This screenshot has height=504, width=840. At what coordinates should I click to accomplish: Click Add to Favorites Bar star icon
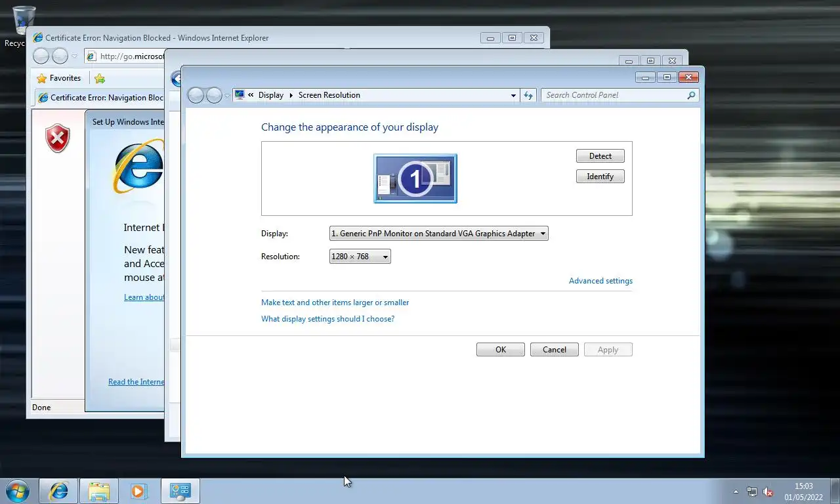(x=100, y=79)
